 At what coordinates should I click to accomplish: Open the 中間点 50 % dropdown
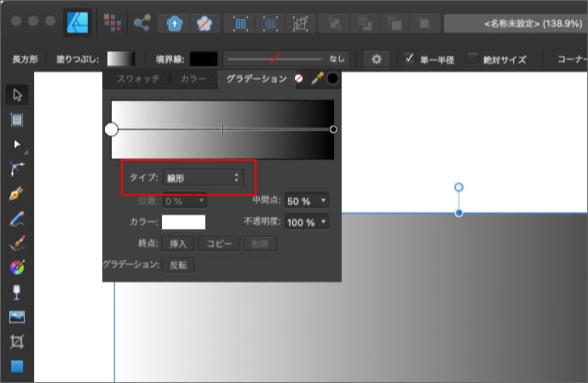point(306,201)
